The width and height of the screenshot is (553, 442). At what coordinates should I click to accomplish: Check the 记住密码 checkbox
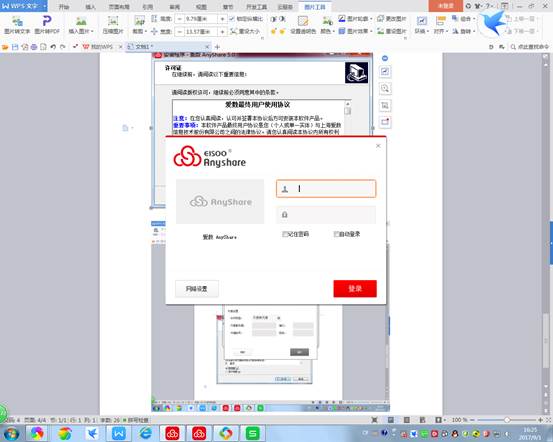285,234
